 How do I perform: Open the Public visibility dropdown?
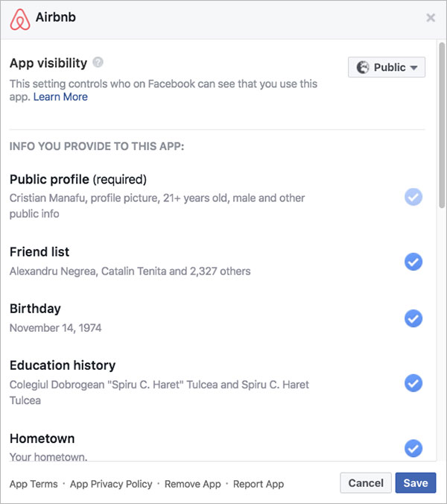click(x=387, y=67)
